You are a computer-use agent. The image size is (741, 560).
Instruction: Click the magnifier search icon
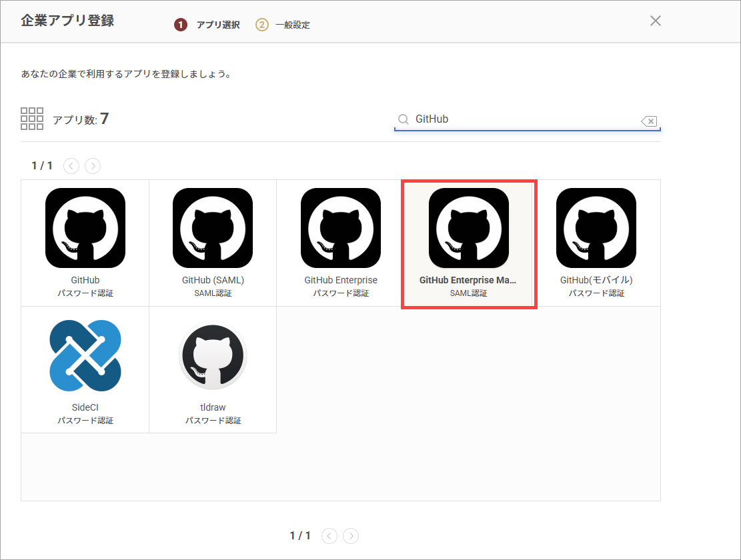(x=403, y=119)
